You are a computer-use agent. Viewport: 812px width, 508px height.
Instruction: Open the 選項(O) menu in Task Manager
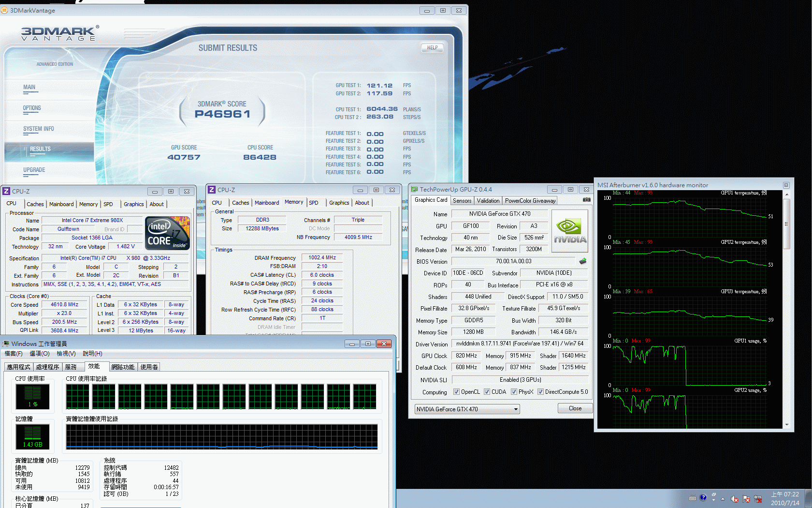click(x=40, y=354)
